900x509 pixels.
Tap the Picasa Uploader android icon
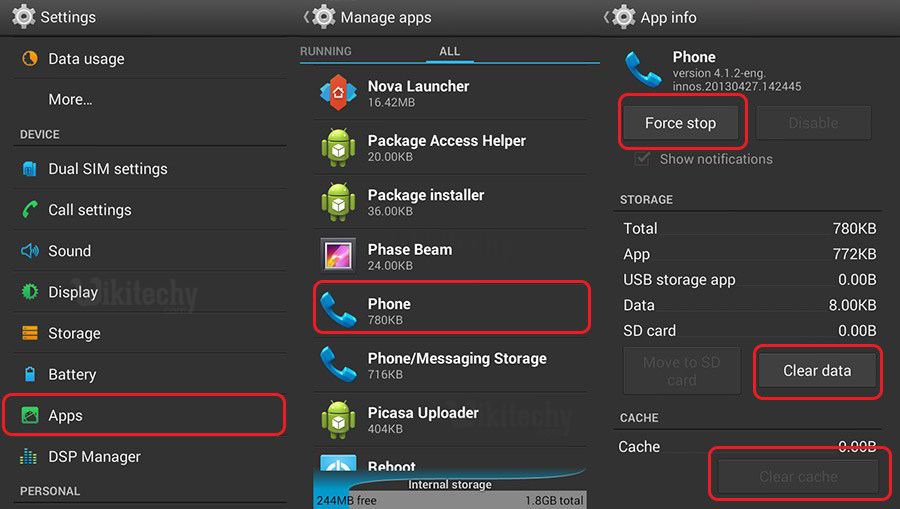point(338,419)
